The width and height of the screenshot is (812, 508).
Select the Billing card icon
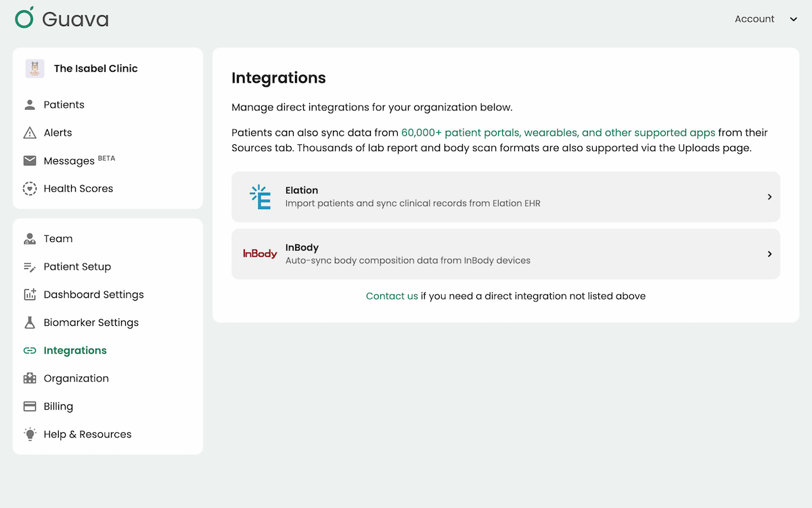click(30, 406)
